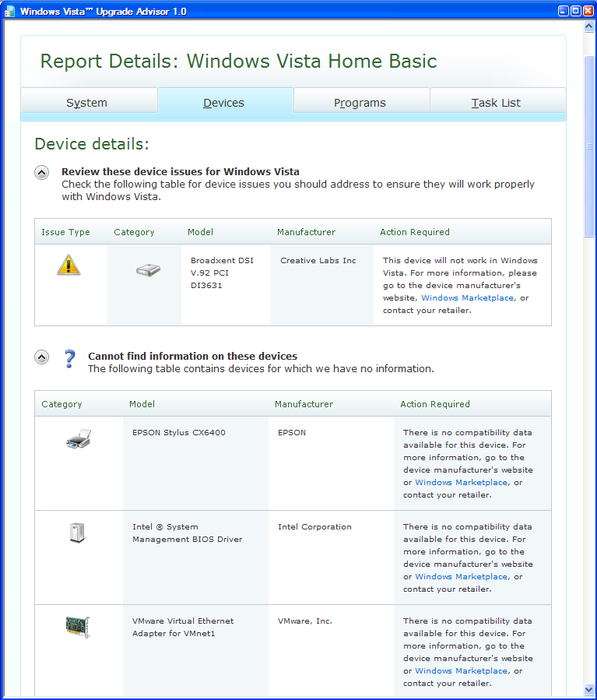Click the 'Issue Type' column header
Image resolution: width=597 pixels, height=700 pixels.
coord(65,232)
